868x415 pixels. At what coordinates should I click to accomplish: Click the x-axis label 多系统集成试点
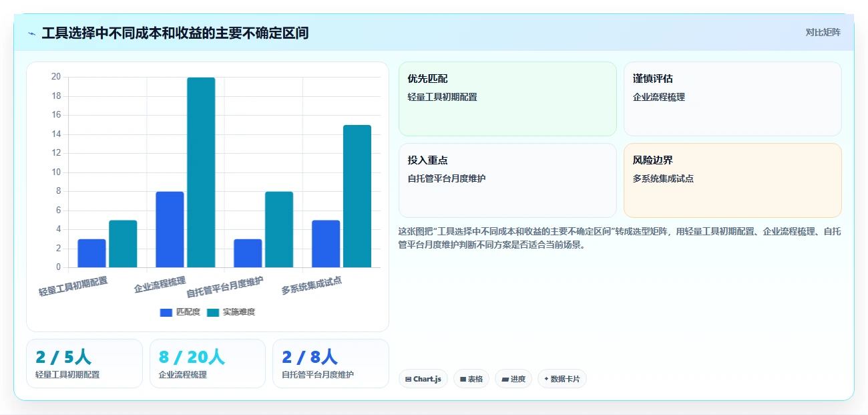pyautogui.click(x=312, y=285)
